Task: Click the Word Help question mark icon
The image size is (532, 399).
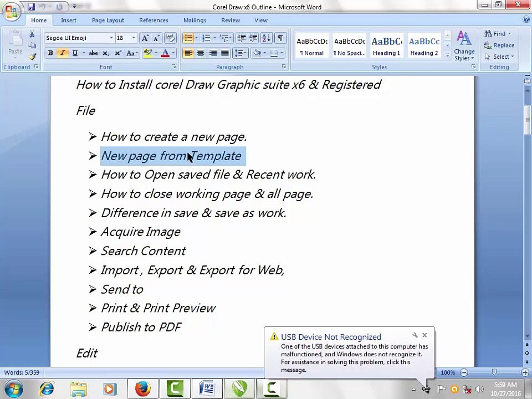Action: click(526, 20)
